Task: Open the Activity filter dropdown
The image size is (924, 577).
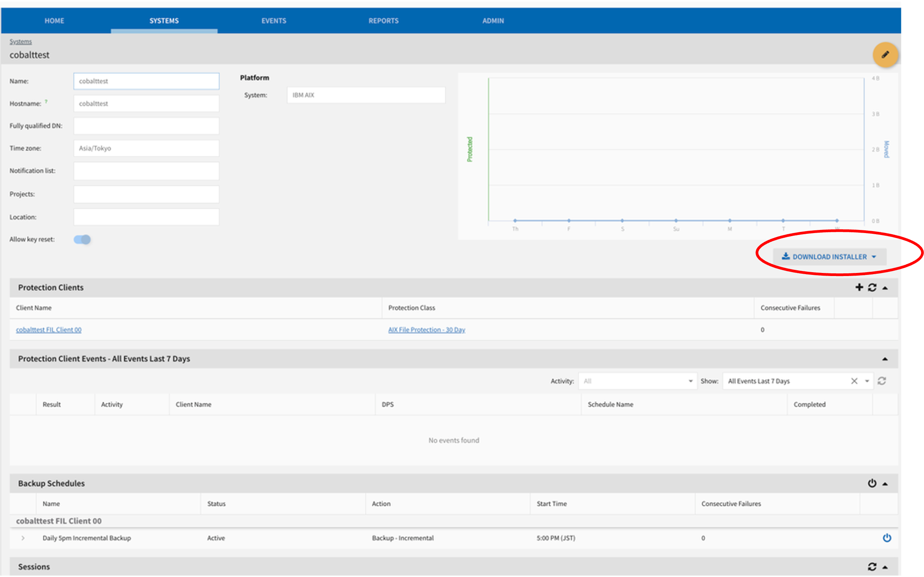Action: click(x=638, y=381)
